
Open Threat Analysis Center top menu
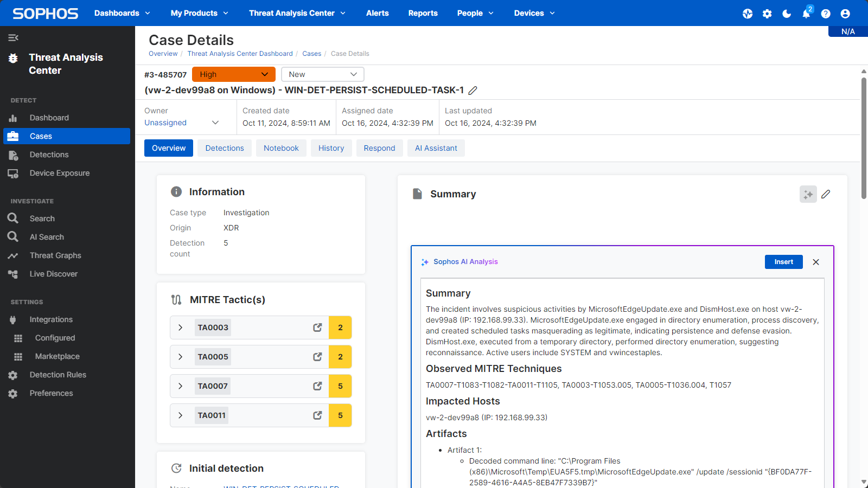coord(297,13)
